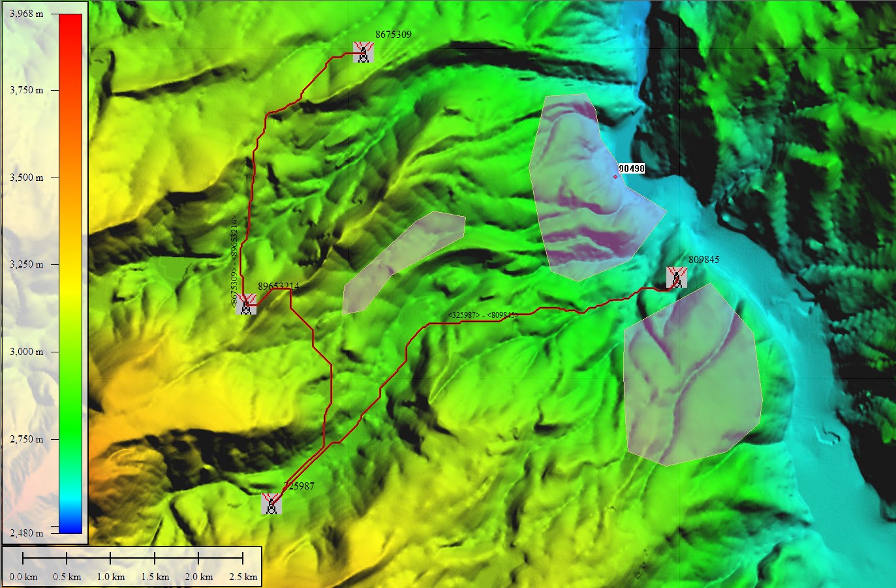Click the 2.5 km scale bar label

pos(243,577)
